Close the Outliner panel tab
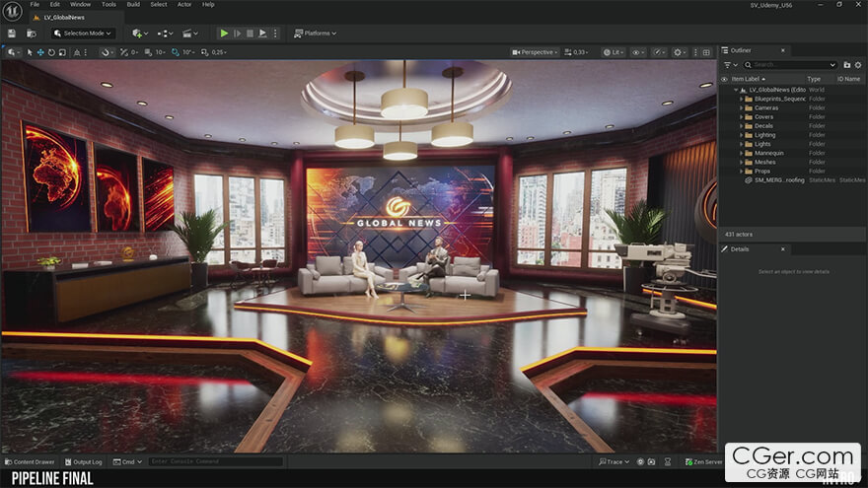The image size is (868, 488). (x=783, y=50)
